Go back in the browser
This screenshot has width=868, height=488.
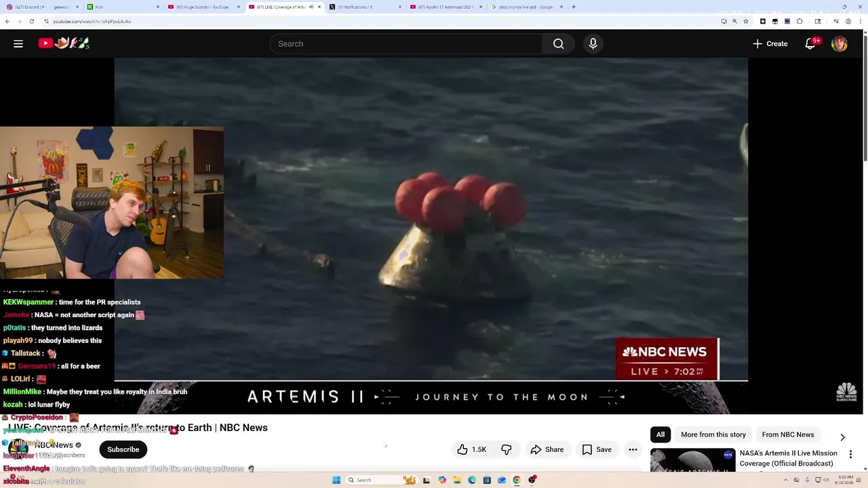tap(7, 21)
